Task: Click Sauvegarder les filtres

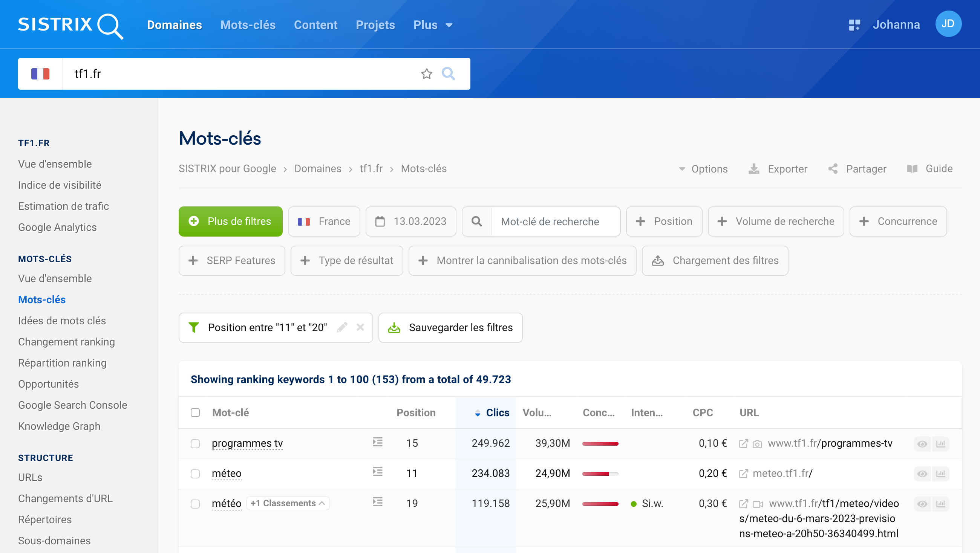Action: [450, 327]
